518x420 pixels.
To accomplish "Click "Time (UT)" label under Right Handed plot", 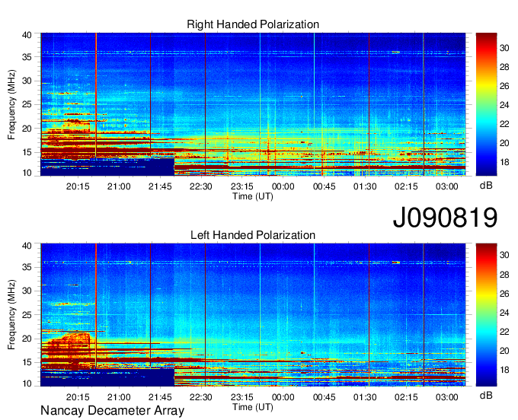I will 253,196.
